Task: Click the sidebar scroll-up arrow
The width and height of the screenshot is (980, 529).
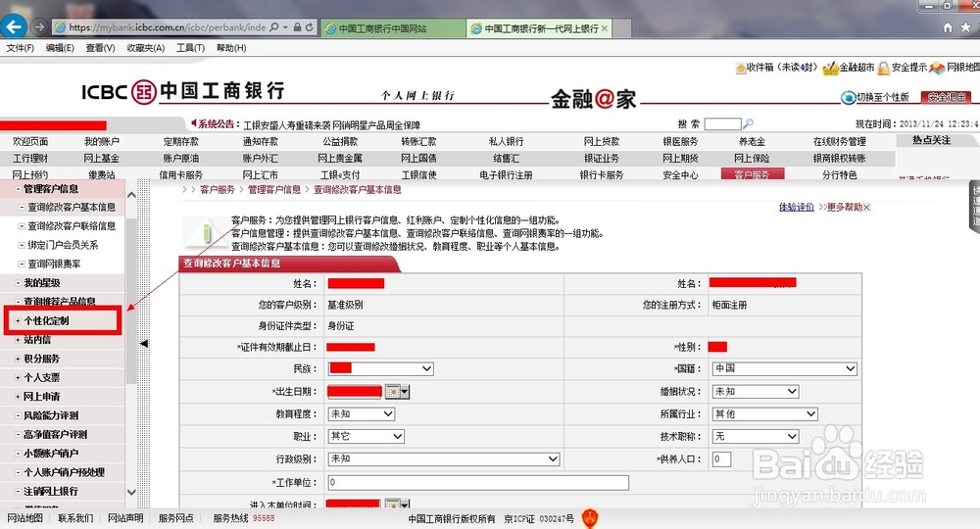Action: [131, 195]
